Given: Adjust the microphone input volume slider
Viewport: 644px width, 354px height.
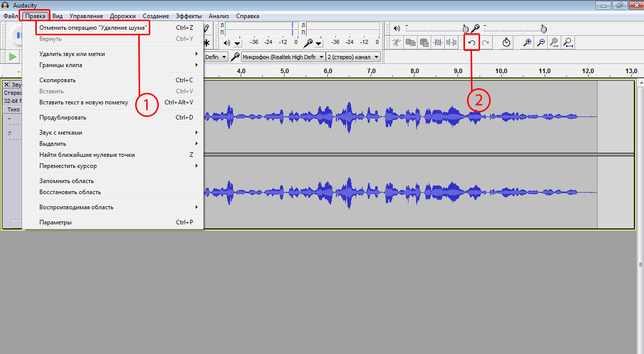Looking at the screenshot, I should coord(543,28).
